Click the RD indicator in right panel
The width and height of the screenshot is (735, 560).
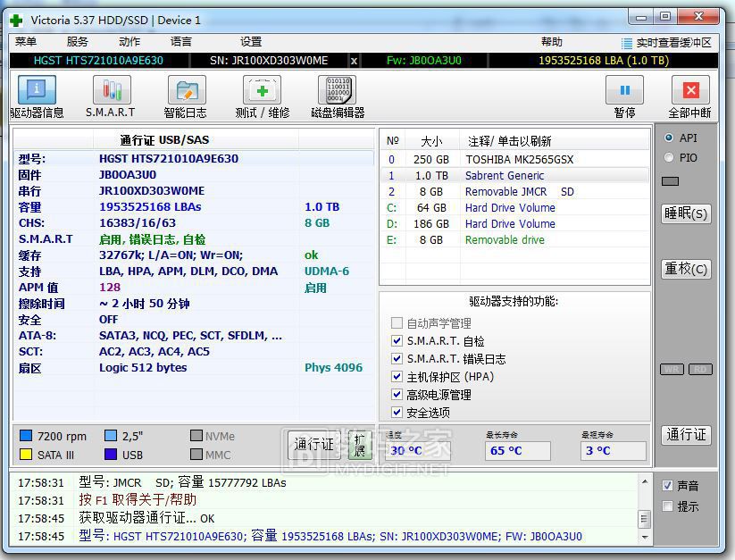tap(700, 369)
